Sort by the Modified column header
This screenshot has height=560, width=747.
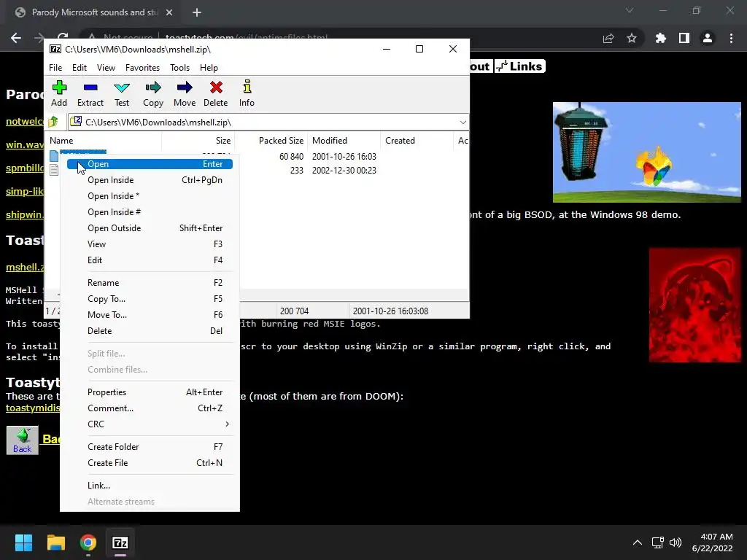pos(344,141)
